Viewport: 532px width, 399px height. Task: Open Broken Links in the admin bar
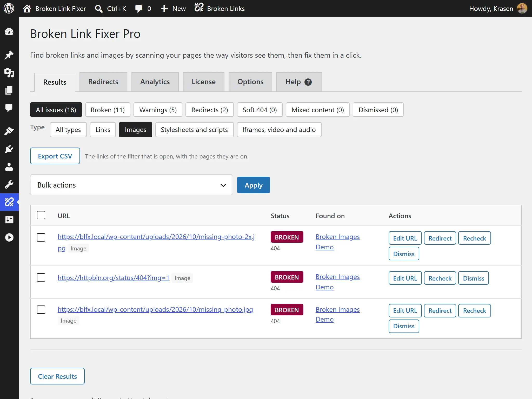220,9
